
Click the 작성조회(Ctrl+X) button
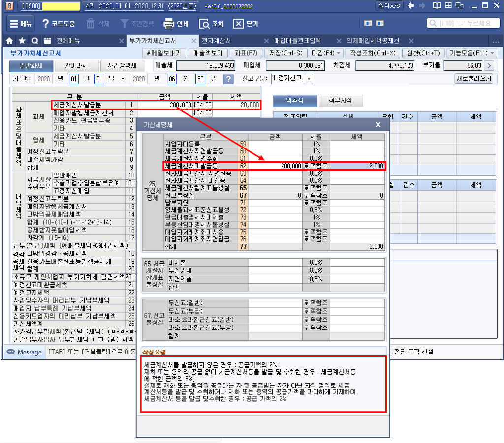click(x=373, y=53)
